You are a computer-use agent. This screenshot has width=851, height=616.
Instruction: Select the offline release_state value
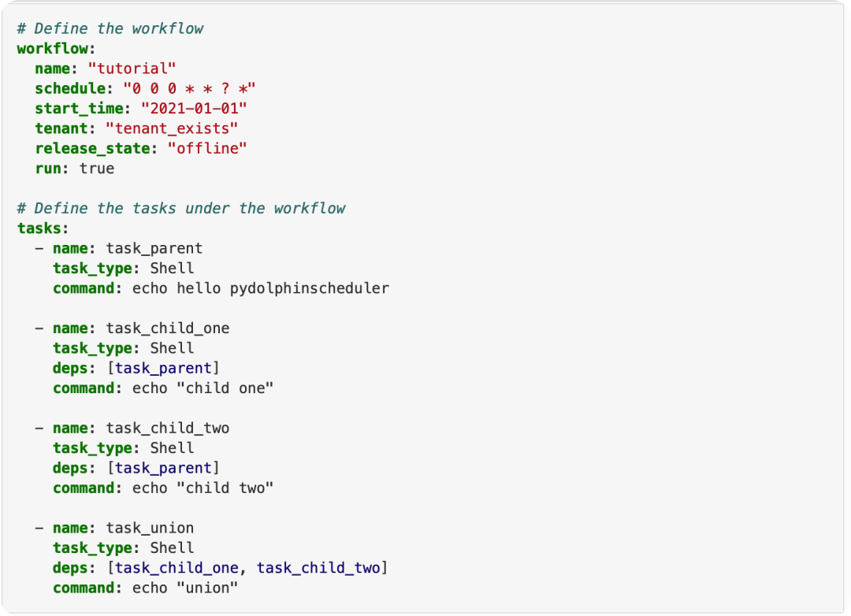coord(213,148)
